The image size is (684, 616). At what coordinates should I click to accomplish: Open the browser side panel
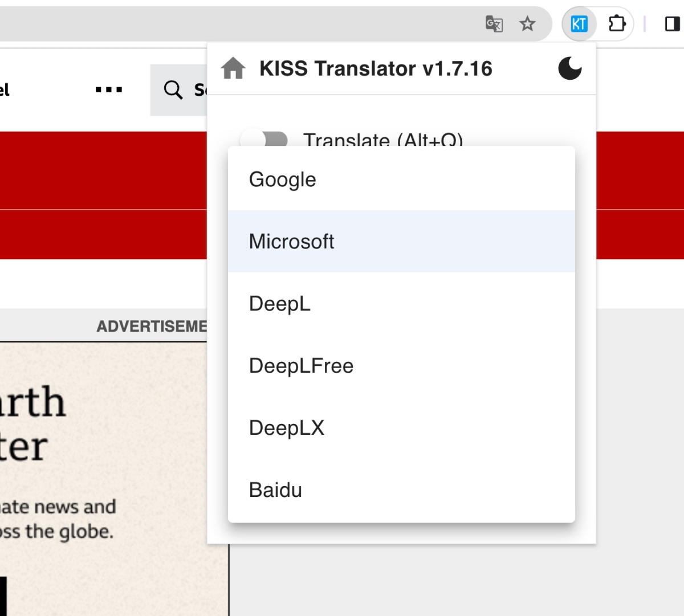672,24
